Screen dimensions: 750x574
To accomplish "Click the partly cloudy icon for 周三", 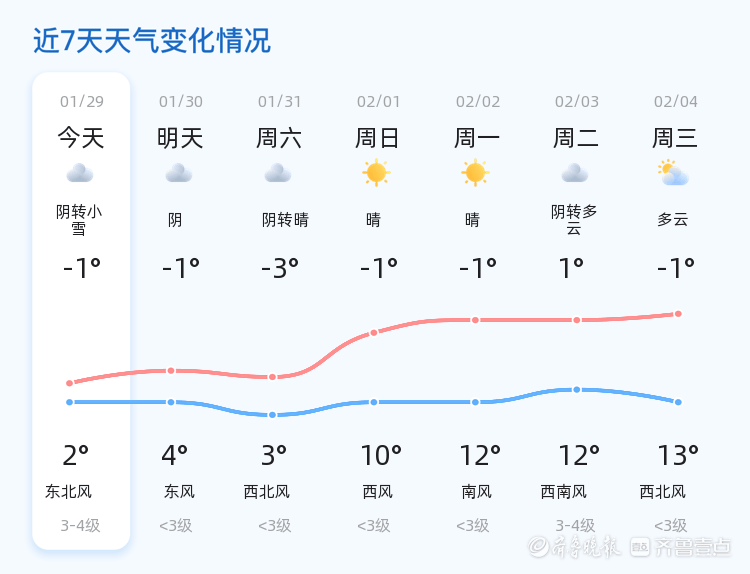I will click(673, 173).
